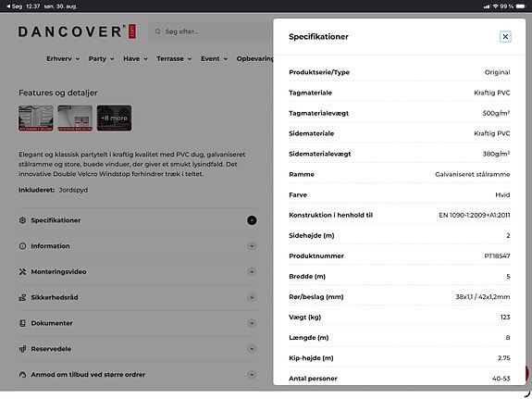Click the Information circle icon
Image resolution: width=532 pixels, height=399 pixels.
22,246
